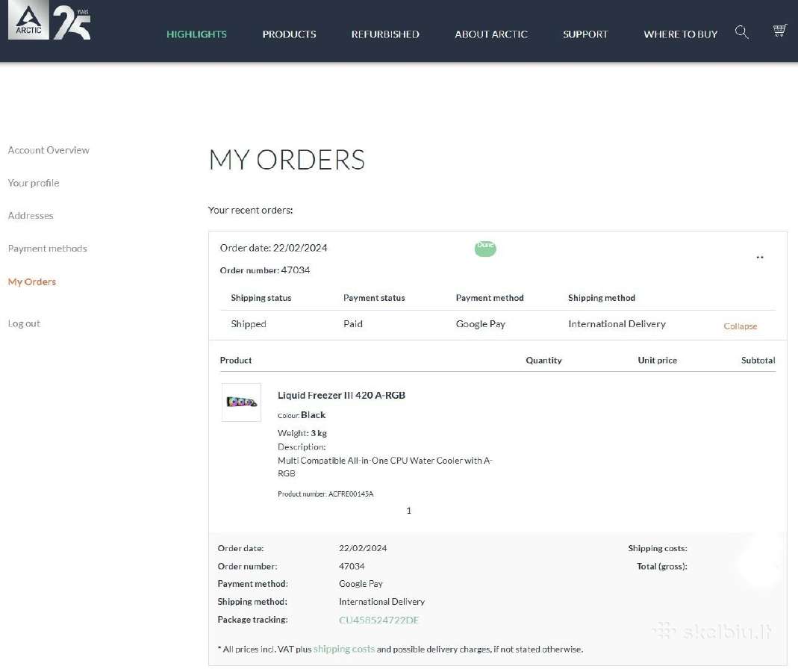Click the ARCTIC logo icon
This screenshot has height=672, width=798.
28,20
